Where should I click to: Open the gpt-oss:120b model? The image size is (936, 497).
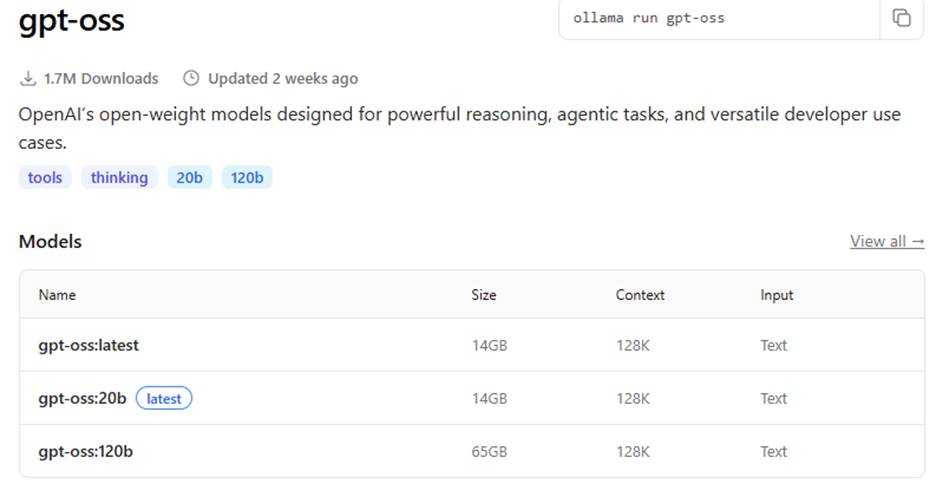point(85,451)
